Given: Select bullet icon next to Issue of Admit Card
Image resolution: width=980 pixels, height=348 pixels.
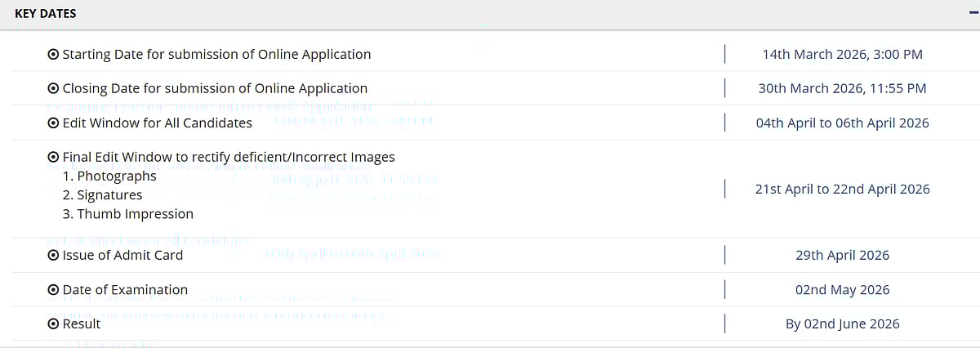Looking at the screenshot, I should [x=53, y=256].
